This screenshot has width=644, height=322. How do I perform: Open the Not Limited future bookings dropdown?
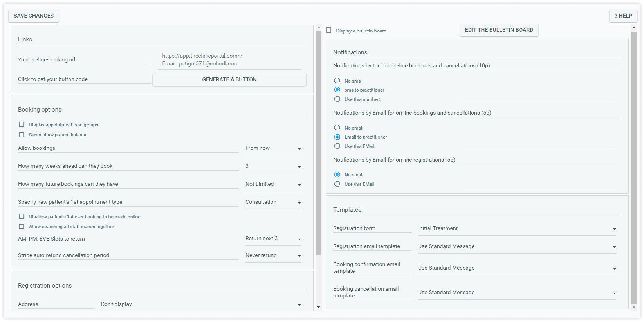click(x=273, y=184)
